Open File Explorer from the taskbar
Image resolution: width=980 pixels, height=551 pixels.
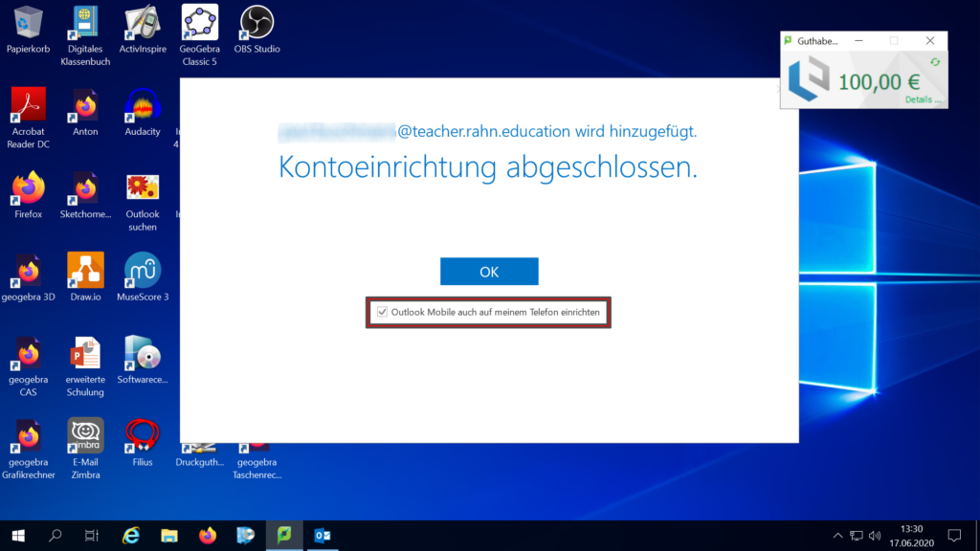point(169,536)
